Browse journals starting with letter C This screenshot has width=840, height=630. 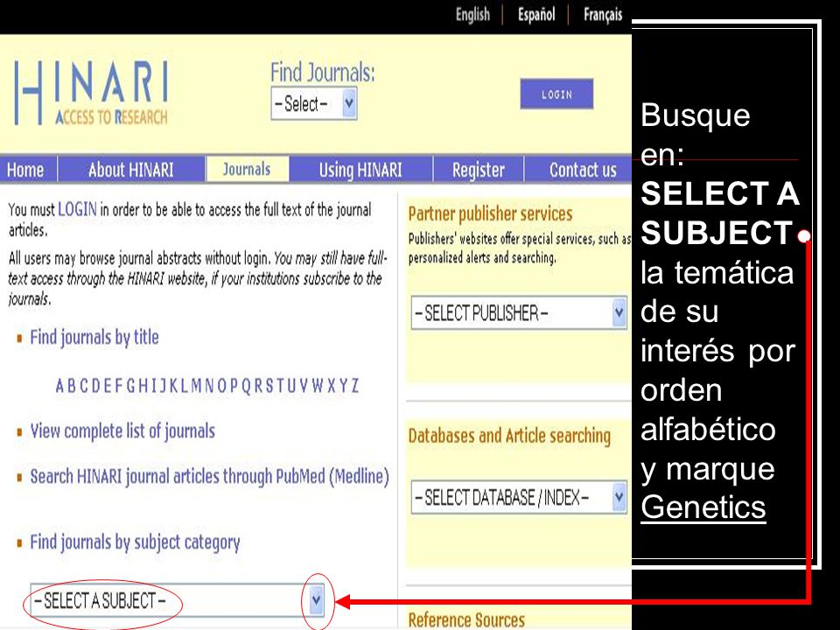(84, 386)
